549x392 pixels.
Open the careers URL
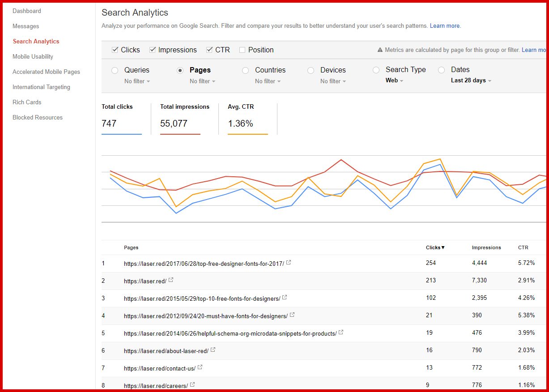(156, 386)
